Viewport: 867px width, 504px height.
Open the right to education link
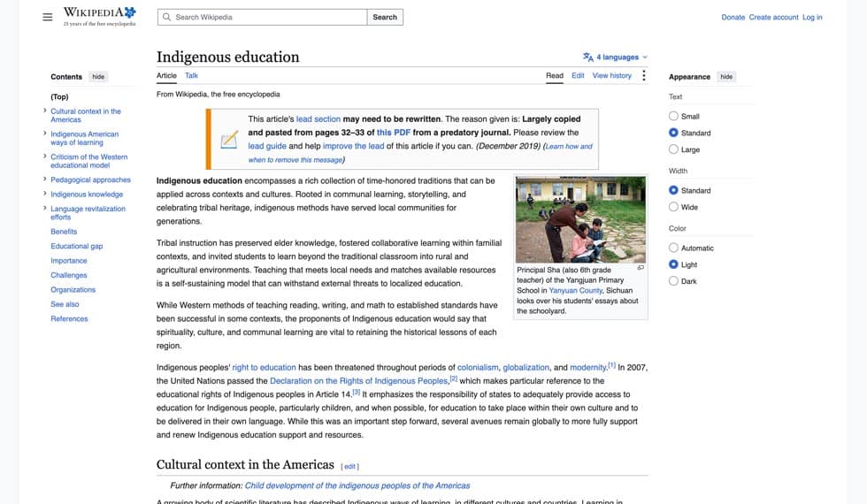click(264, 368)
